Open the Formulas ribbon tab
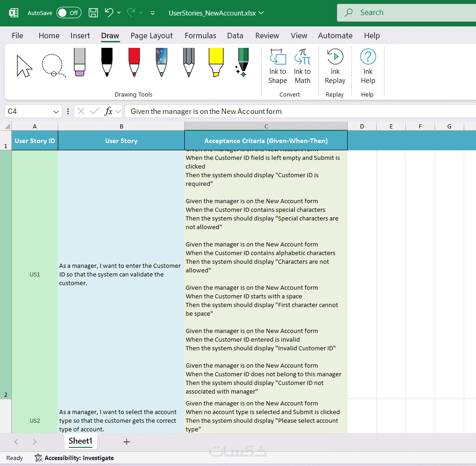Image resolution: width=476 pixels, height=466 pixels. (200, 36)
